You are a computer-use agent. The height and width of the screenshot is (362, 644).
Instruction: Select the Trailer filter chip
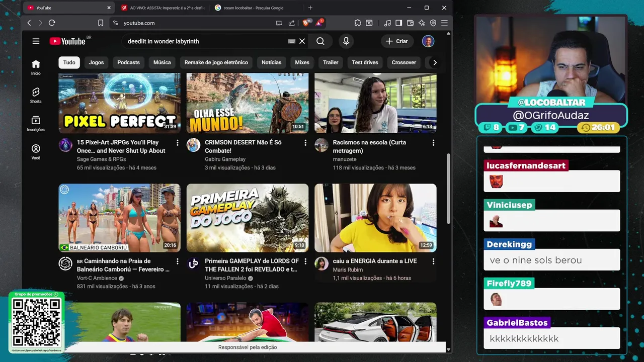pyautogui.click(x=331, y=62)
